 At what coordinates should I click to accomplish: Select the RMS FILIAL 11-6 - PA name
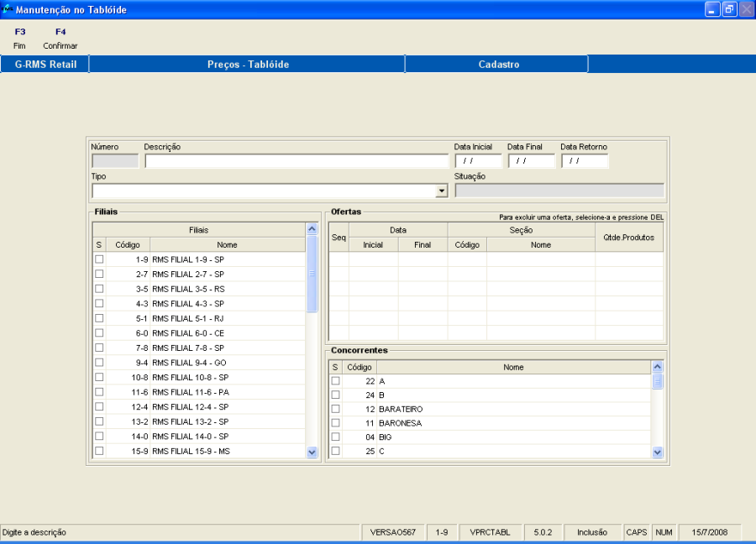[x=228, y=392]
